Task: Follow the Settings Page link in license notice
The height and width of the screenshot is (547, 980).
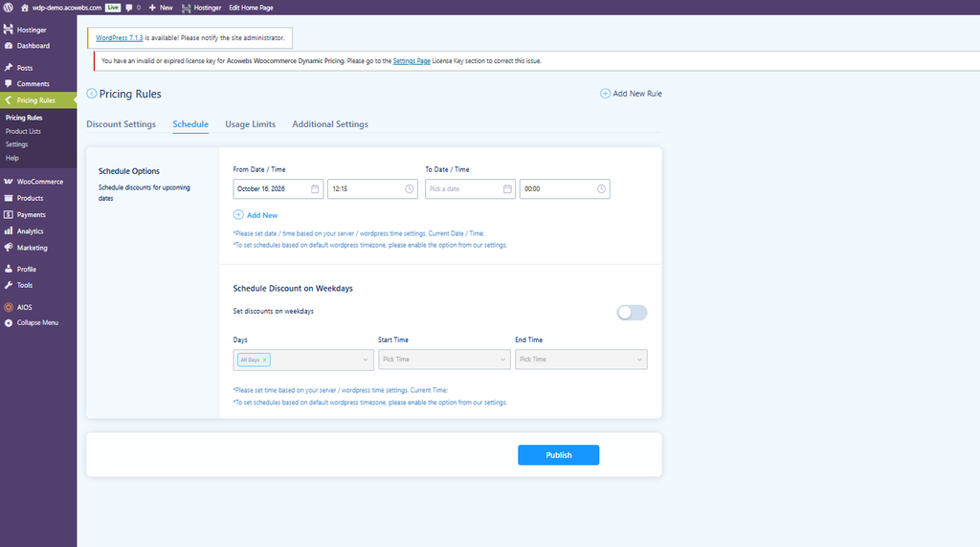Action: point(412,61)
